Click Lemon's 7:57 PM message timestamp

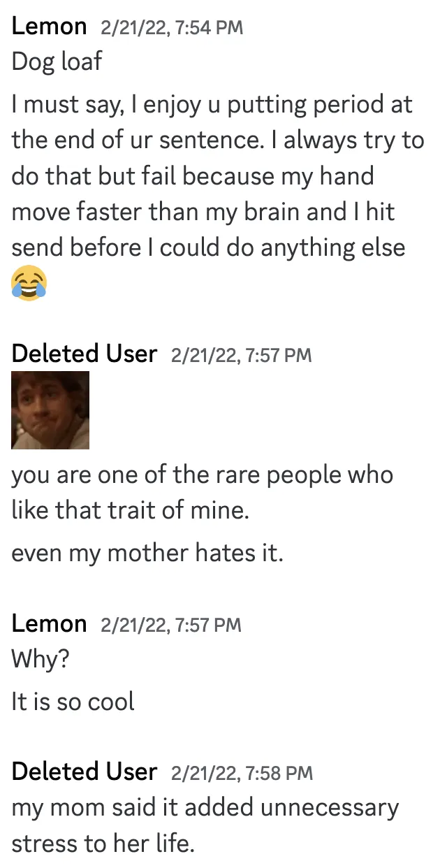[171, 625]
